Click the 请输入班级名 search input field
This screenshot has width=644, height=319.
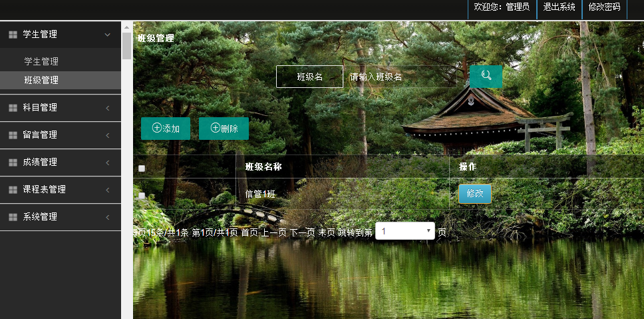pyautogui.click(x=400, y=77)
